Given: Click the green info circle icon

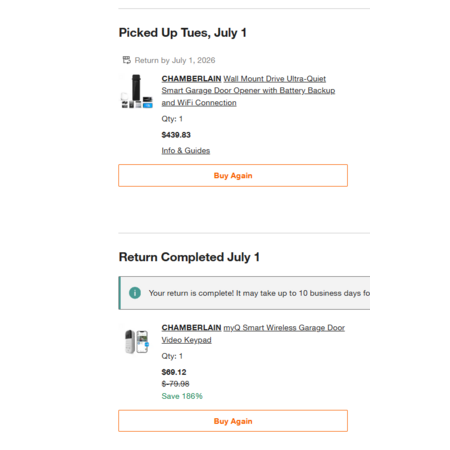Looking at the screenshot, I should click(135, 293).
